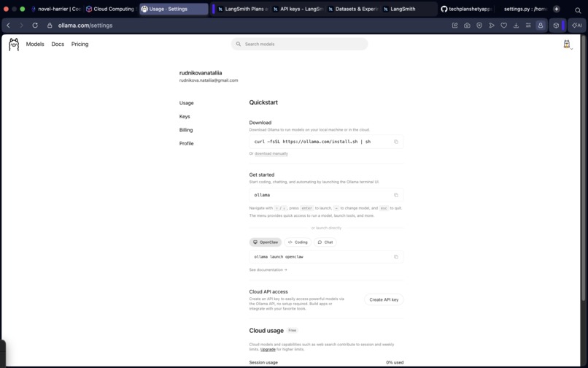Click the rudnikovanataliia username heading
This screenshot has width=588, height=368.
pyautogui.click(x=201, y=73)
